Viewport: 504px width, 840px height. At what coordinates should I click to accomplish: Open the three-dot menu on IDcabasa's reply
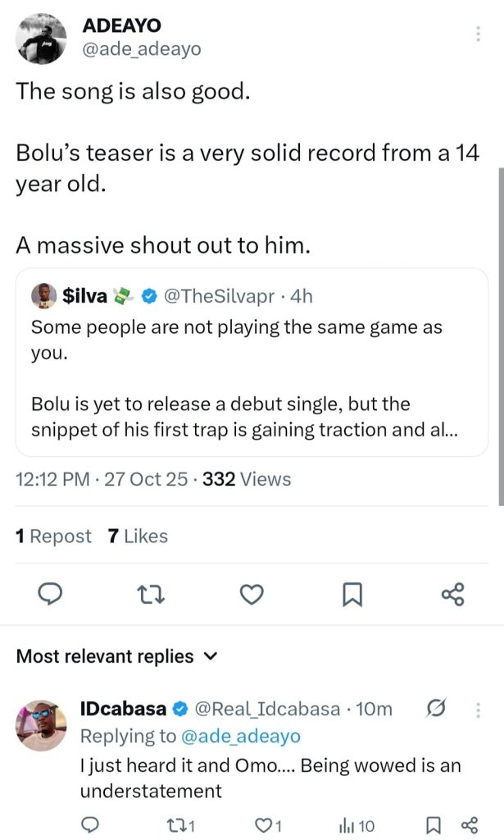(x=479, y=709)
